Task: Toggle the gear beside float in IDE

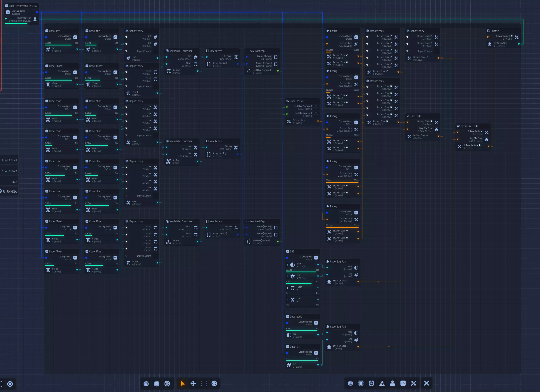Action: coord(288,288)
